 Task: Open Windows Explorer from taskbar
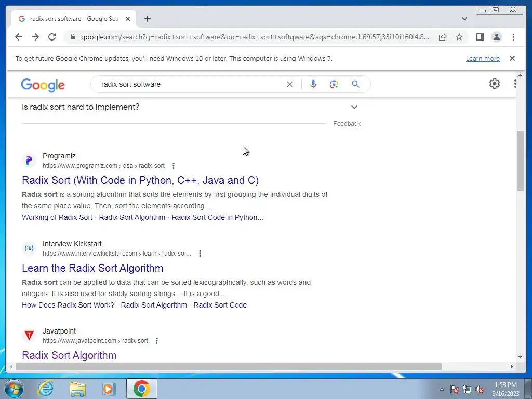[77, 389]
